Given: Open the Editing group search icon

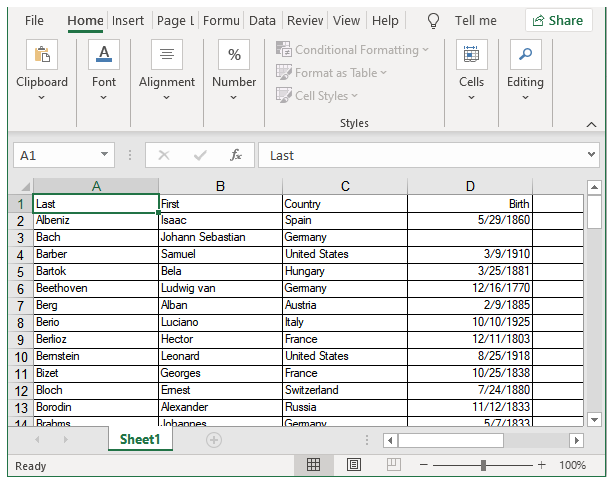Looking at the screenshot, I should pyautogui.click(x=525, y=55).
